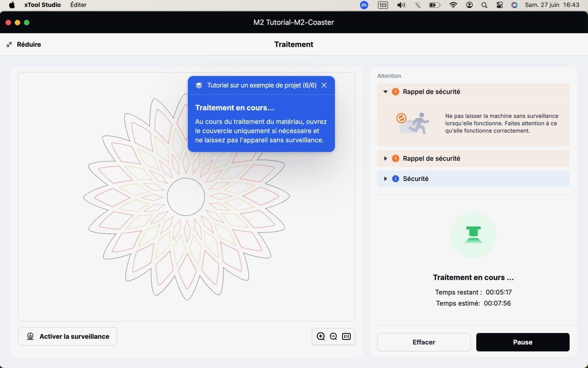Zoom out of the processing preview
This screenshot has height=368, width=588.
[x=333, y=336]
